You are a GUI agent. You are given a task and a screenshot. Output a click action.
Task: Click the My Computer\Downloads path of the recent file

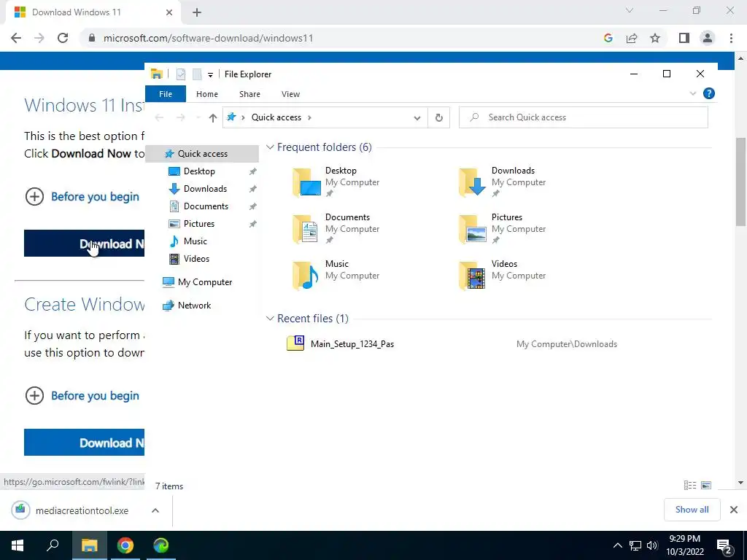pos(566,344)
